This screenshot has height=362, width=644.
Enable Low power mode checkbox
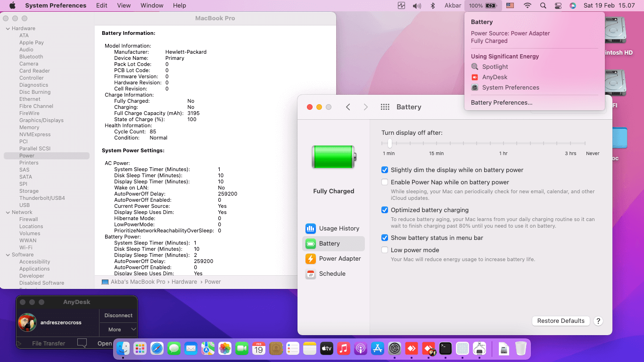(x=385, y=250)
